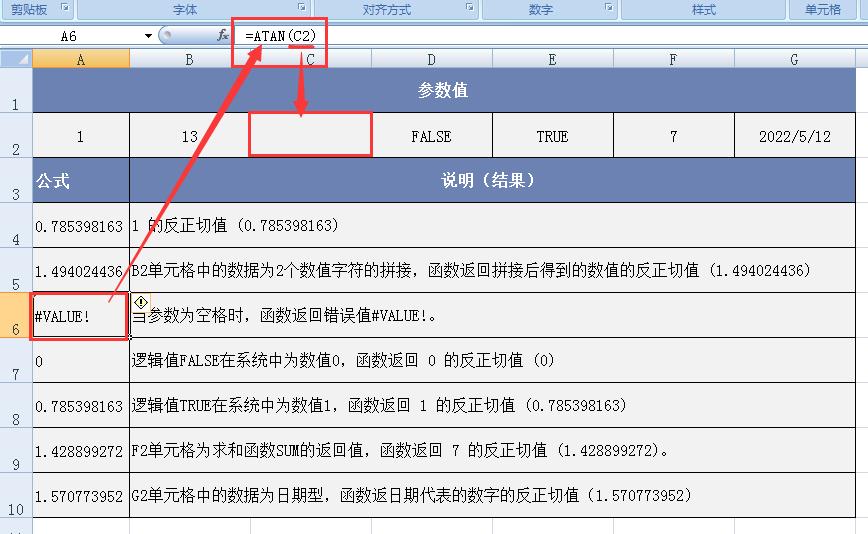Select cell A2 containing 1

coord(81,136)
